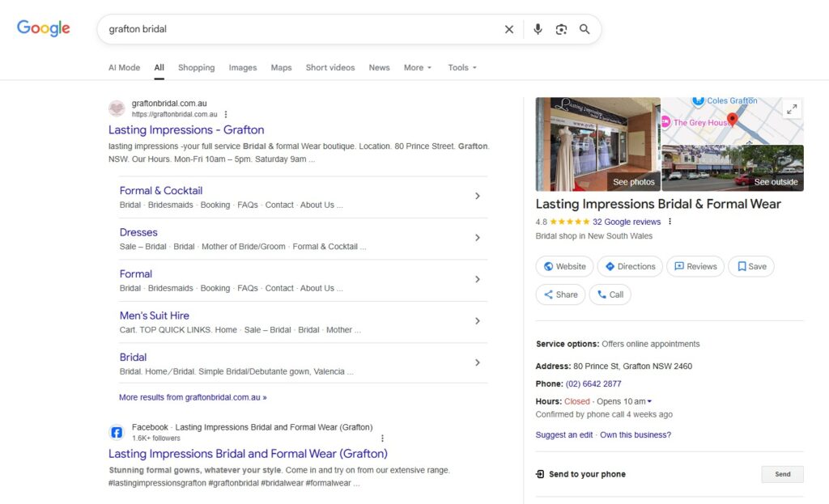Click the magnifying glass search icon
Screen dimensions: 829x504
(x=585, y=29)
